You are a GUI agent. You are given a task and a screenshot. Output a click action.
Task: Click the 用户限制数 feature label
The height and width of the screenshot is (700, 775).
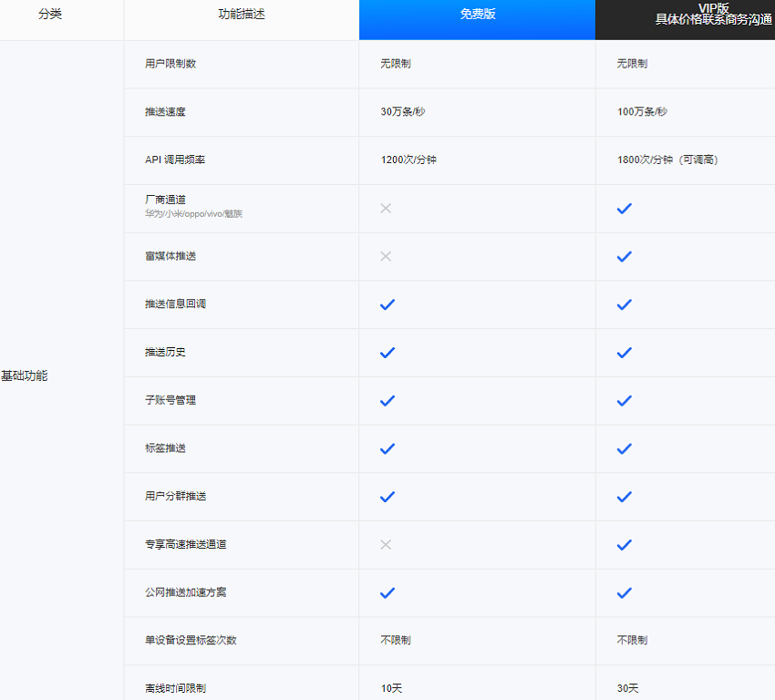pos(170,64)
